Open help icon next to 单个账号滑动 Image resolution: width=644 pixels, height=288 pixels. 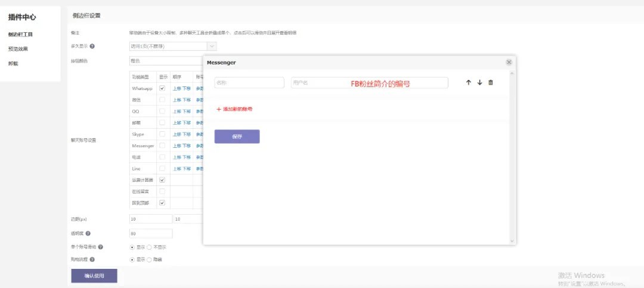coord(100,247)
